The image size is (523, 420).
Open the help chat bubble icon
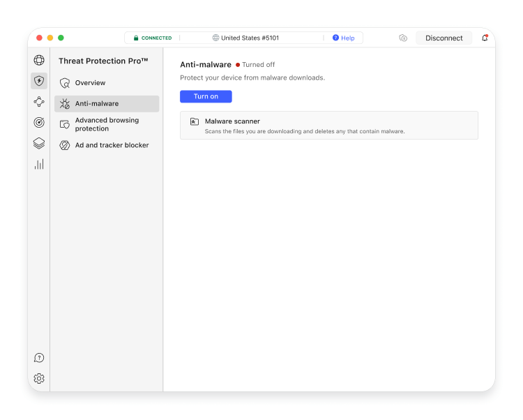tap(39, 358)
